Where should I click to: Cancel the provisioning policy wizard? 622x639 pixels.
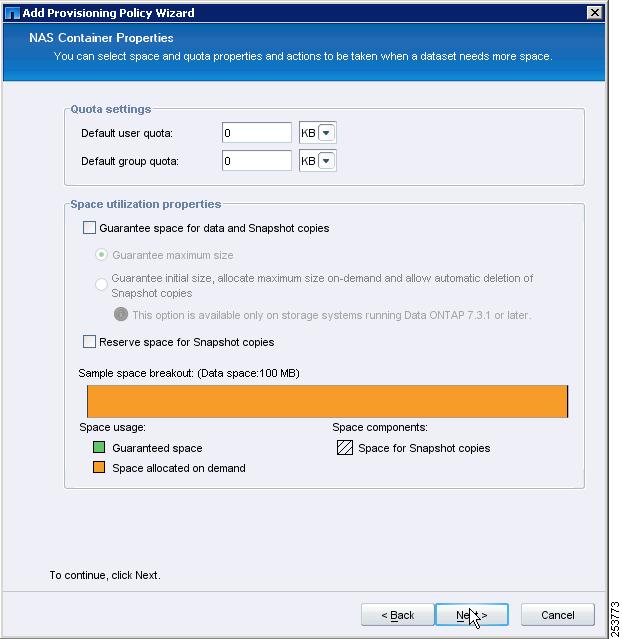(558, 615)
